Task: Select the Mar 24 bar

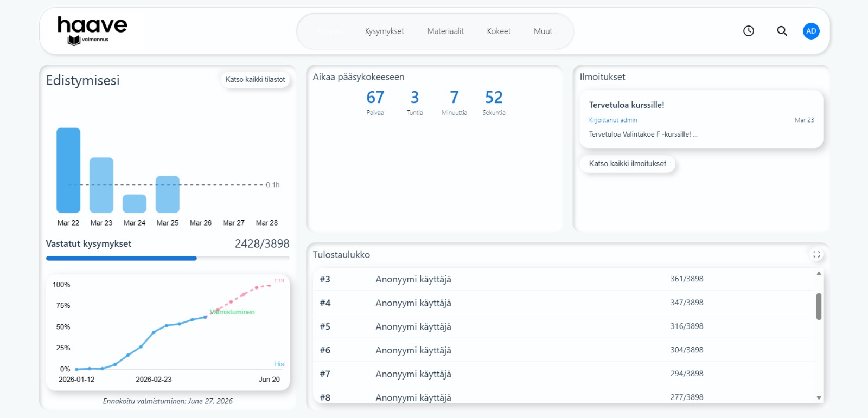Action: coord(135,203)
